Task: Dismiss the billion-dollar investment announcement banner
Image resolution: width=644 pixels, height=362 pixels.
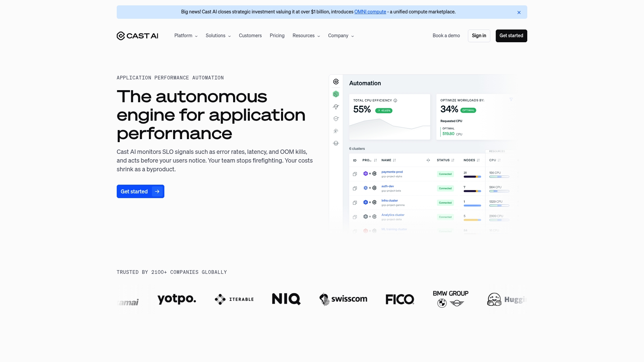Action: 519,12
